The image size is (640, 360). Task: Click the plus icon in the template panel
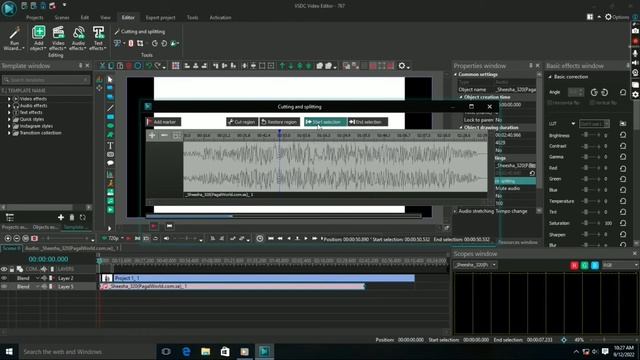[x=61, y=218]
